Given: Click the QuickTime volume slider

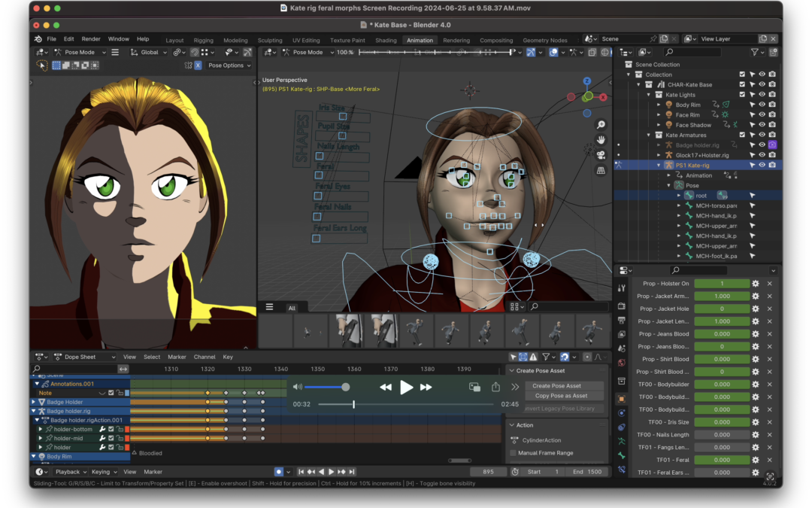Looking at the screenshot, I should [x=326, y=387].
